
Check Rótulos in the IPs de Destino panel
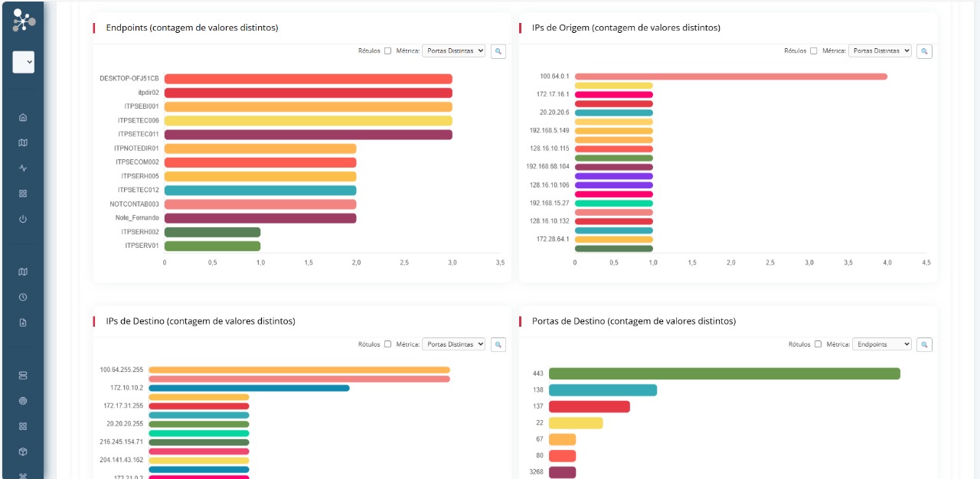[x=387, y=344]
